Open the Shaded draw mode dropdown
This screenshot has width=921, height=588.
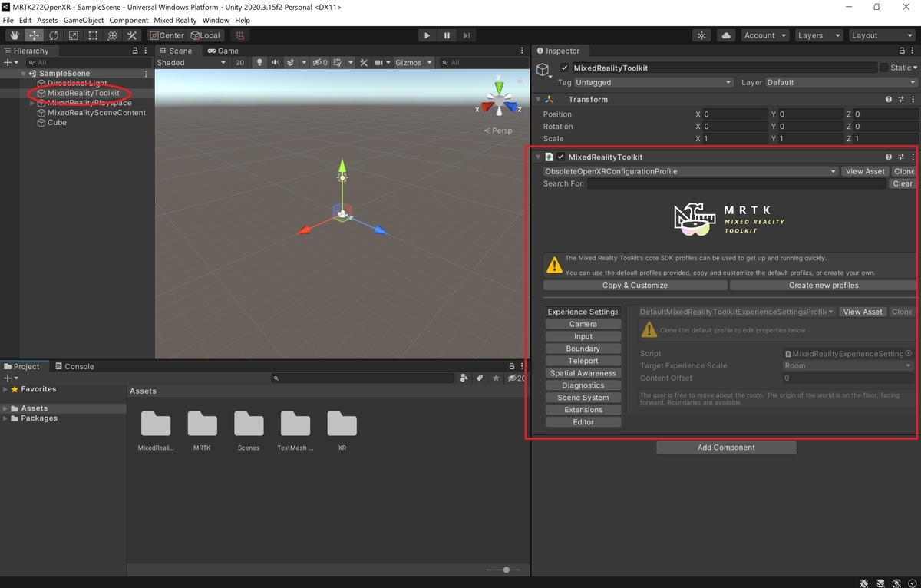click(192, 63)
